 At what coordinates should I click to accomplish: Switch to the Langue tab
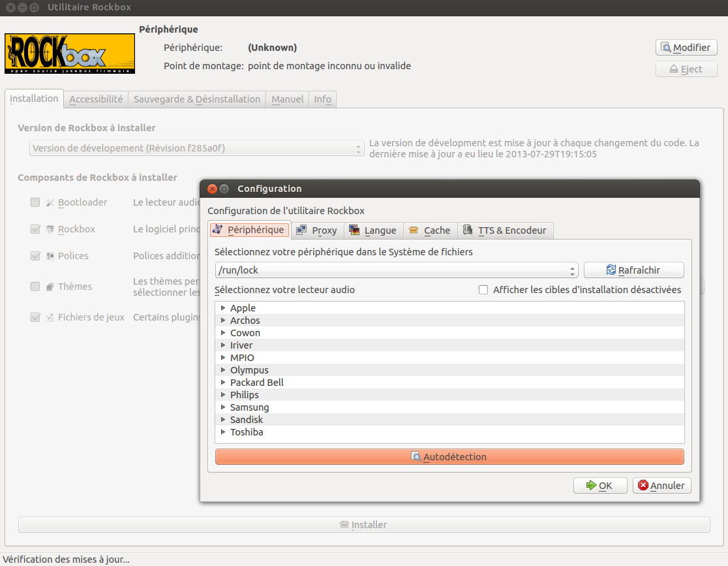pyautogui.click(x=372, y=230)
